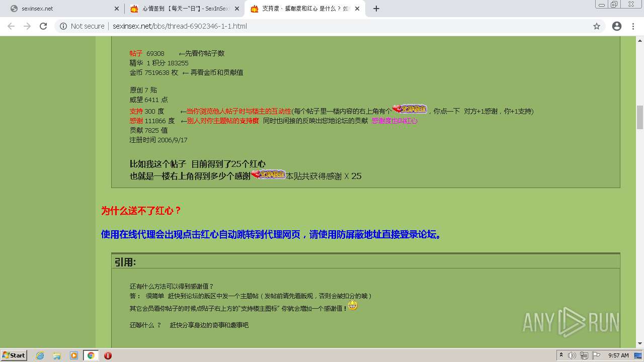The height and width of the screenshot is (362, 644).
Task: Focus the address bar URL
Action: tap(180, 26)
